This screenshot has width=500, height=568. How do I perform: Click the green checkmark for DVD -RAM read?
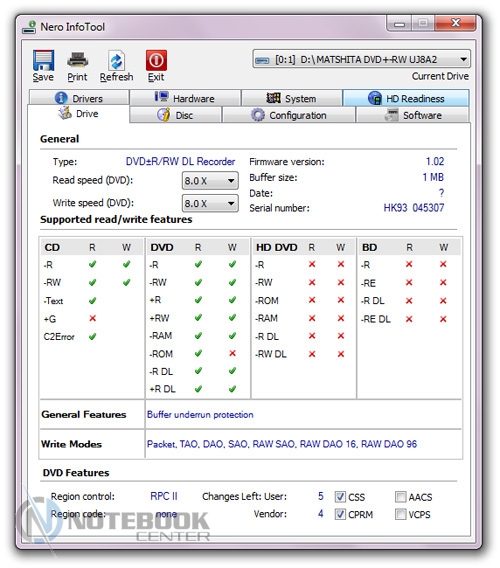[198, 336]
